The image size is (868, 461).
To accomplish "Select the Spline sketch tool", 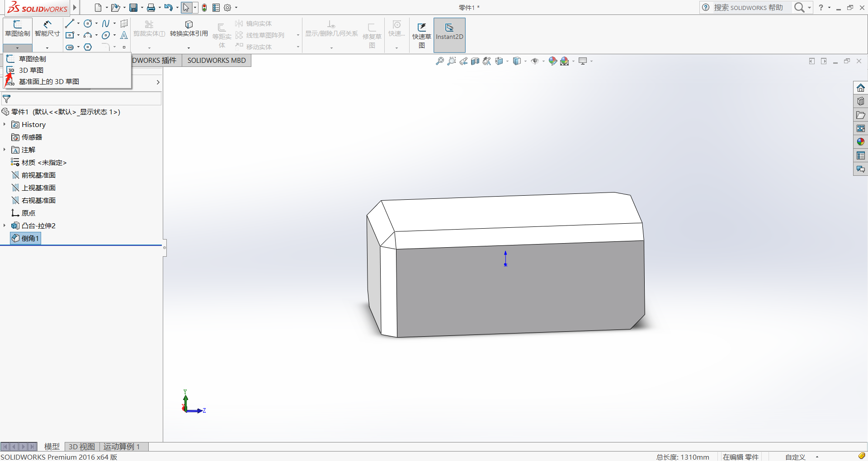I will click(x=106, y=24).
